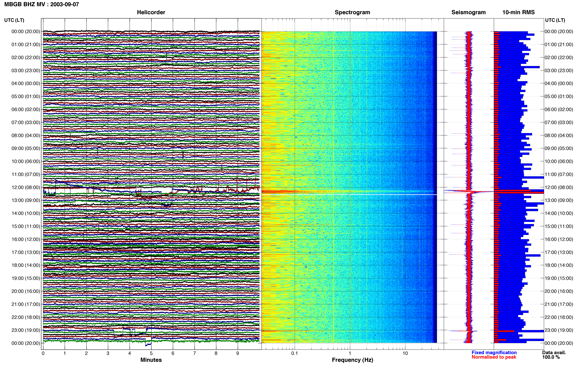Click the 09:00 (05:00) label beside the RMS panel
Screen dimensions: 588x368
pos(559,148)
